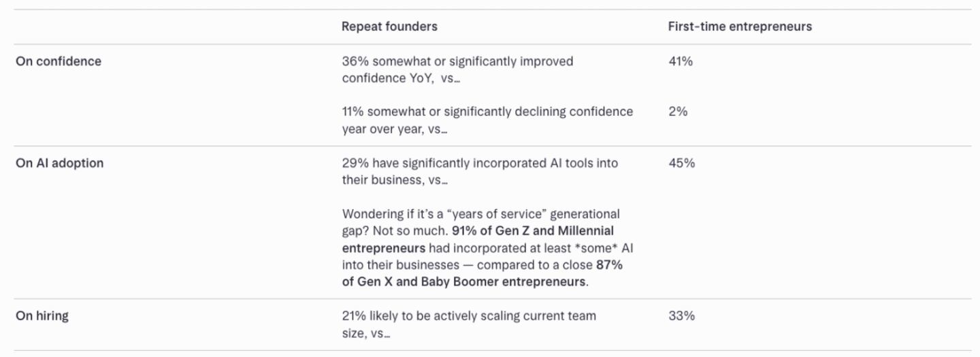The width and height of the screenshot is (980, 357).
Task: Click the "First-time entrepreneurs" column header
Action: (740, 27)
